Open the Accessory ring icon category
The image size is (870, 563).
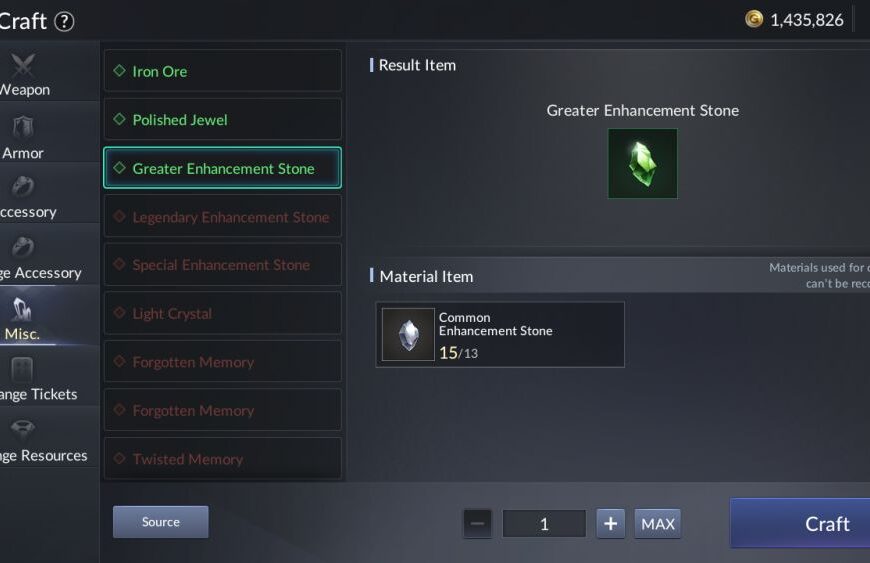(23, 186)
